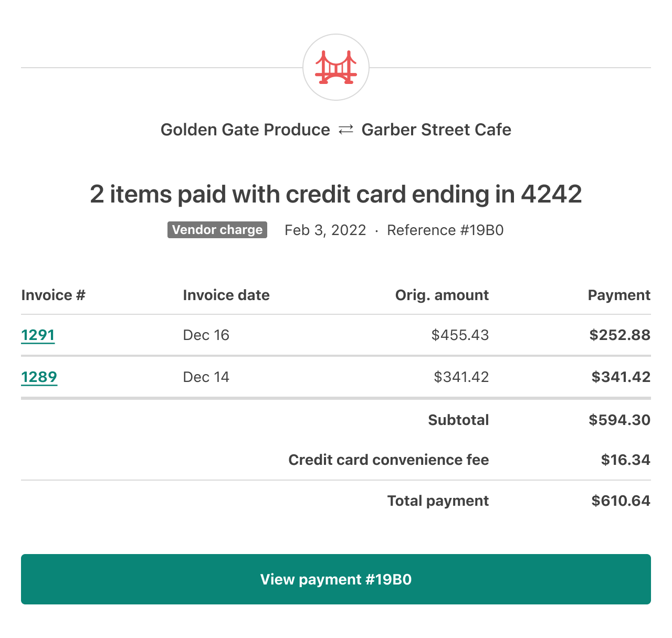Click the Invoice # column header
The image size is (672, 638).
53,295
